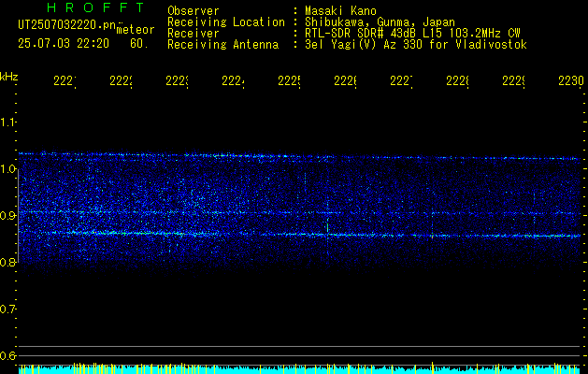
Task: Click the Observer label
Action: point(194,11)
